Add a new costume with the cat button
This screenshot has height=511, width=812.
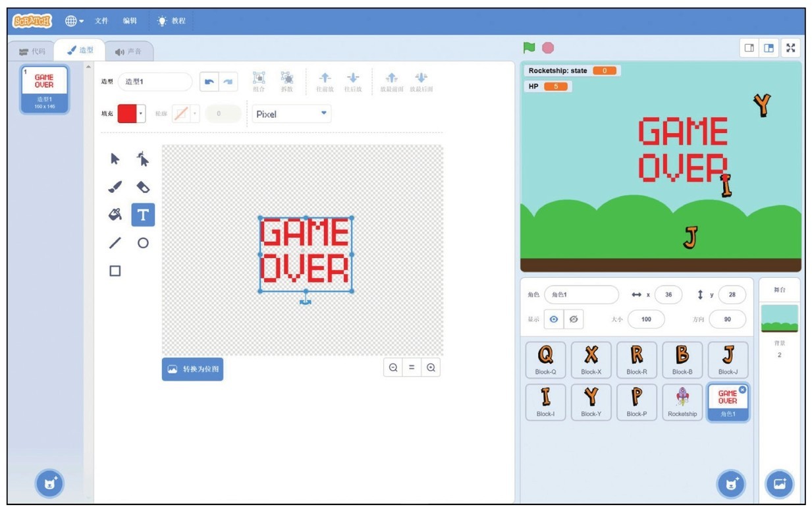[49, 484]
